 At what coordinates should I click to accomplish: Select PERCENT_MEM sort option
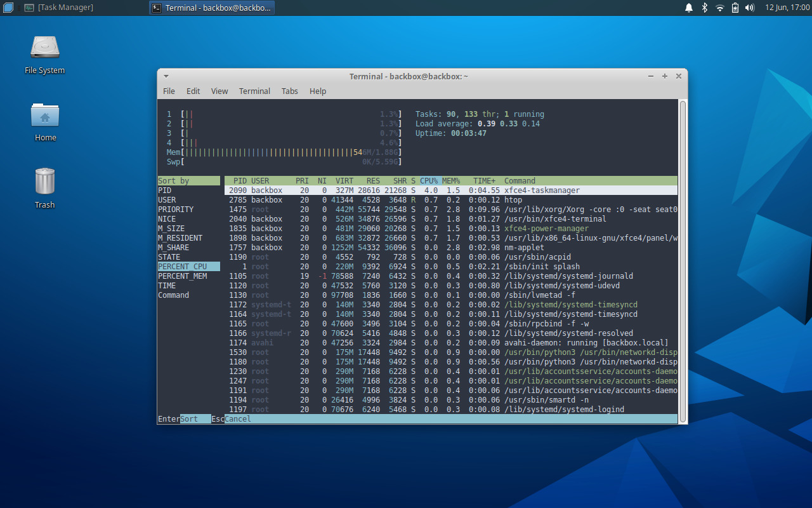183,276
